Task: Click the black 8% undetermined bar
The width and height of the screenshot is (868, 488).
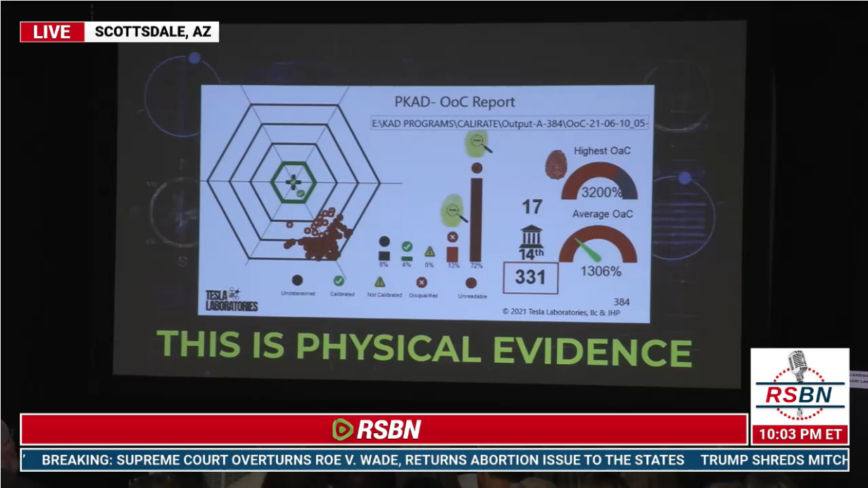Action: coord(384,256)
